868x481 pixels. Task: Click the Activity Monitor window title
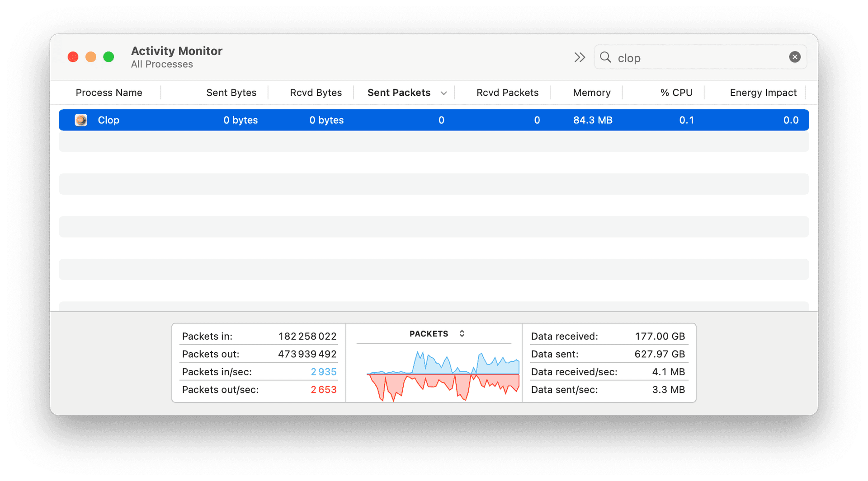coord(176,51)
